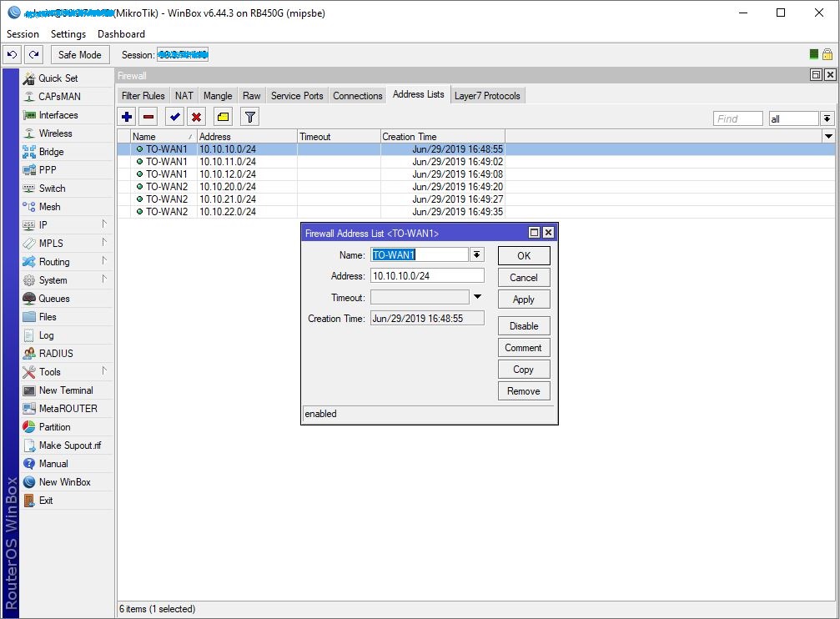The width and height of the screenshot is (840, 619).
Task: Remove selected entry with minus icon
Action: tap(148, 116)
